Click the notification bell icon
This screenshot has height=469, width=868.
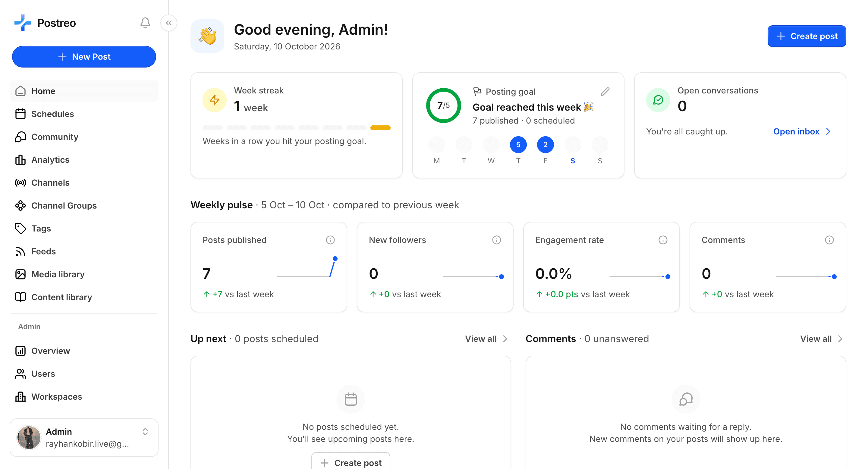click(145, 23)
